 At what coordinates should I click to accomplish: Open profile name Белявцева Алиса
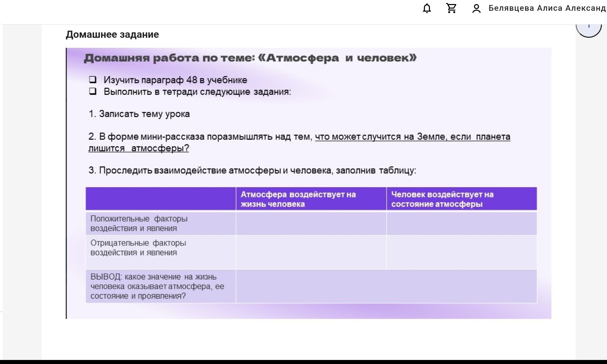(548, 8)
